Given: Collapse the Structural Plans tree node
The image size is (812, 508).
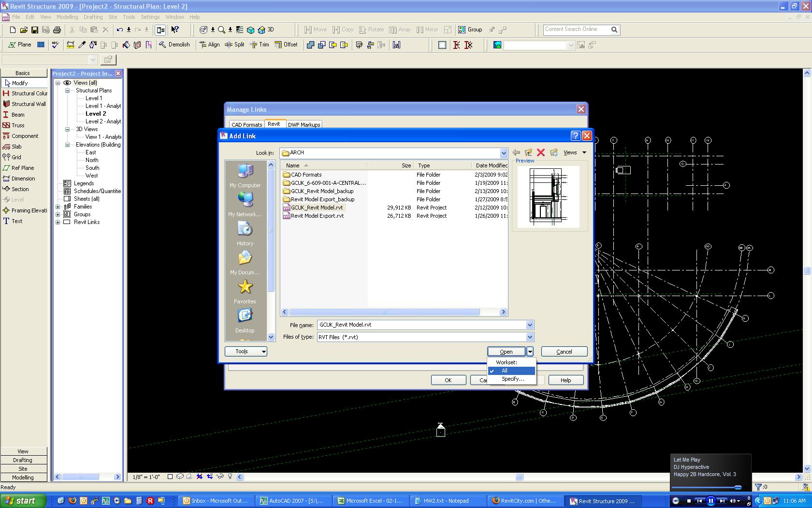Looking at the screenshot, I should click(68, 90).
